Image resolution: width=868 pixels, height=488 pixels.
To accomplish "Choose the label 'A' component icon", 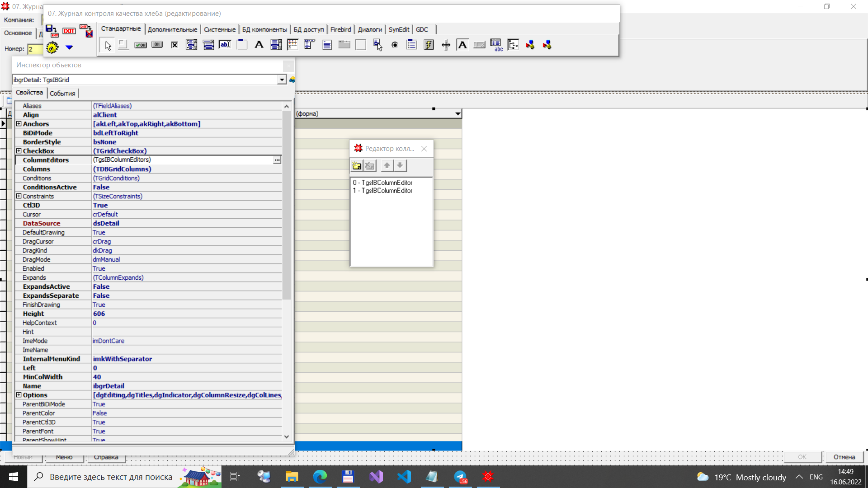I will (259, 45).
